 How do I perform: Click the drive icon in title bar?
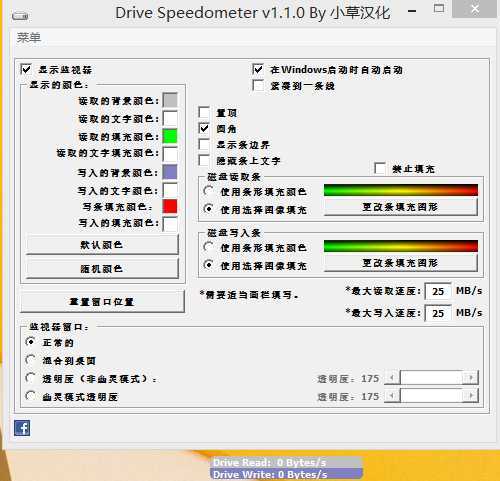coord(20,15)
